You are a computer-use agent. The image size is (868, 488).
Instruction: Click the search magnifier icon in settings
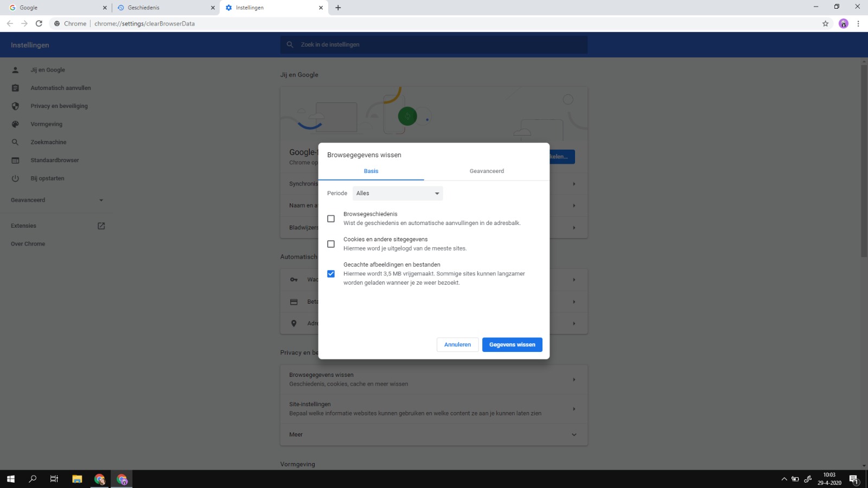[290, 44]
